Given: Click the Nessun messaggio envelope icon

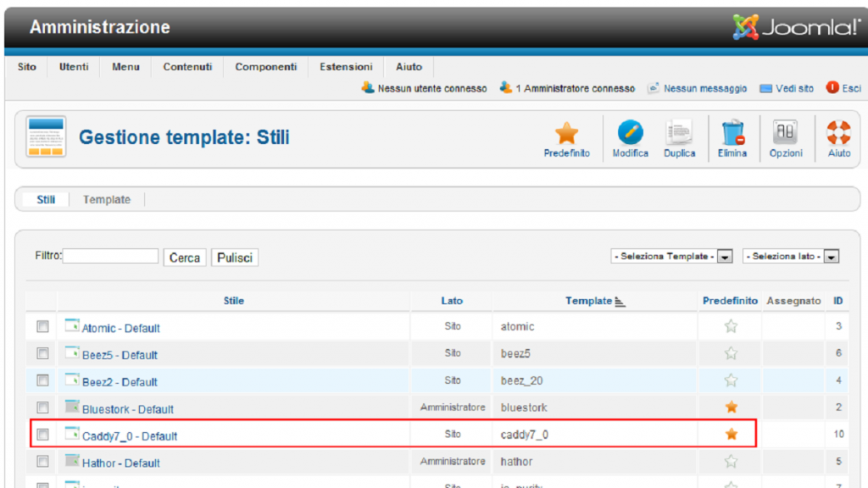Looking at the screenshot, I should tap(654, 88).
